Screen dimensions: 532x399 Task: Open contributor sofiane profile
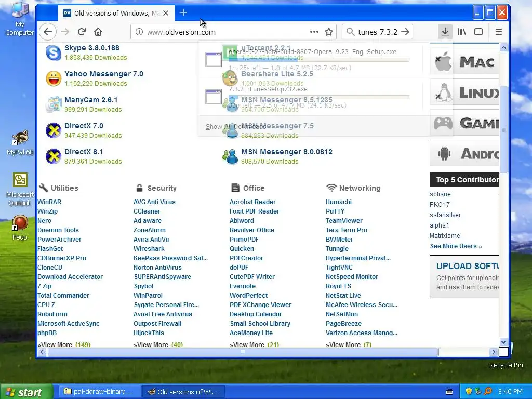click(440, 194)
